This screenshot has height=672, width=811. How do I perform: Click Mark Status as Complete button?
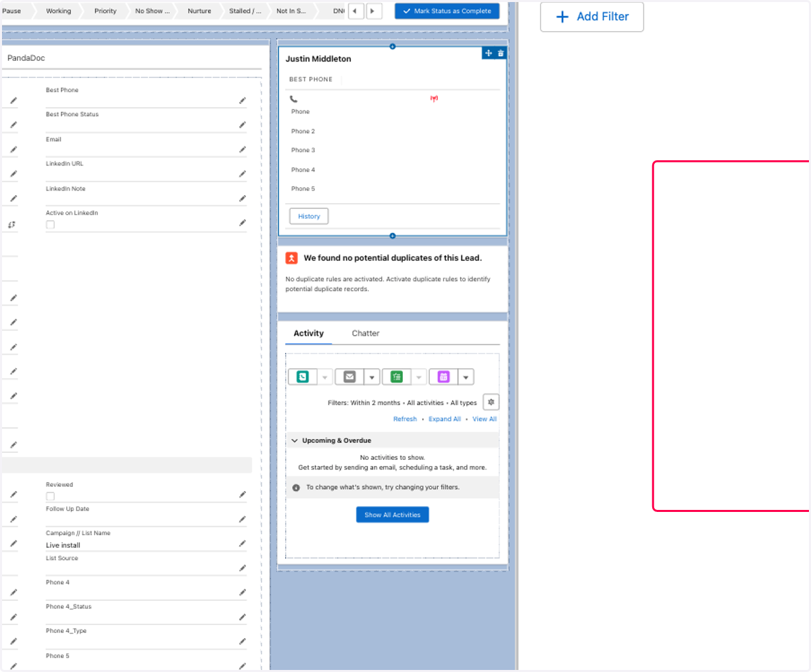[447, 11]
